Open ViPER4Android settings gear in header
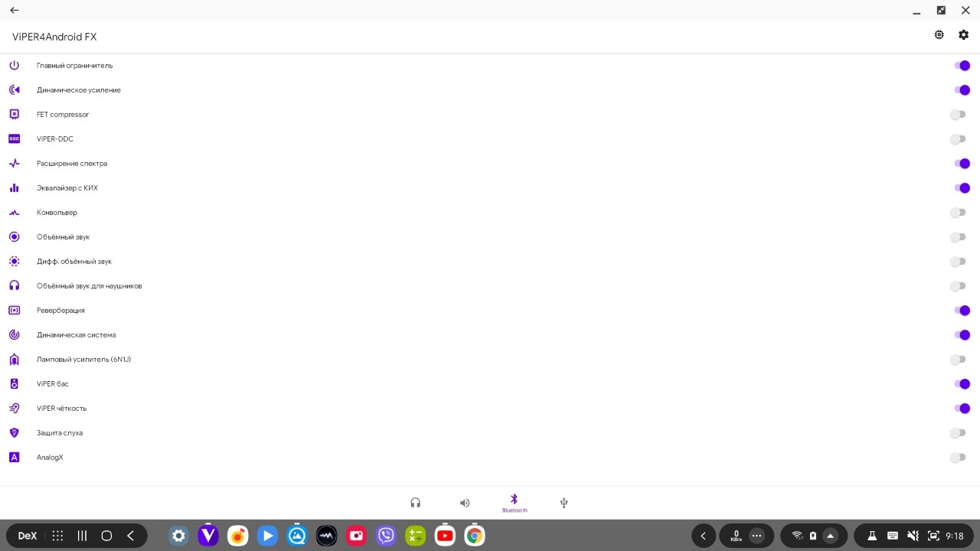This screenshot has width=980, height=551. [964, 34]
